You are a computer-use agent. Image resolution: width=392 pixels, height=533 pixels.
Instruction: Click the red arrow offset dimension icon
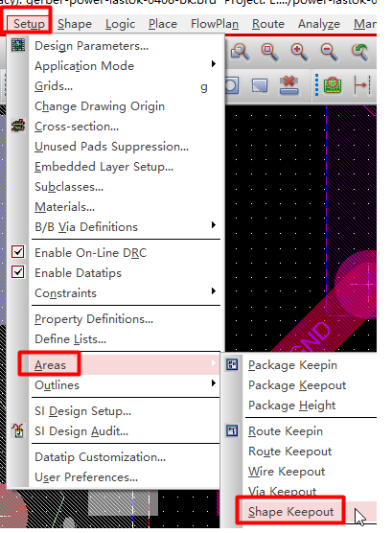click(x=361, y=85)
